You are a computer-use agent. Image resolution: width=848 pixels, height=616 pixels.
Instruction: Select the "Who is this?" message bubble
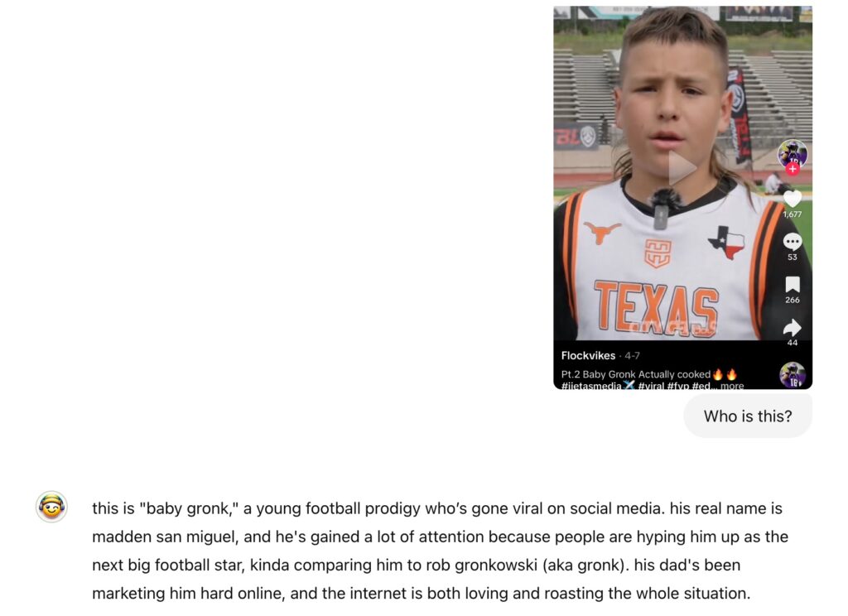point(748,416)
